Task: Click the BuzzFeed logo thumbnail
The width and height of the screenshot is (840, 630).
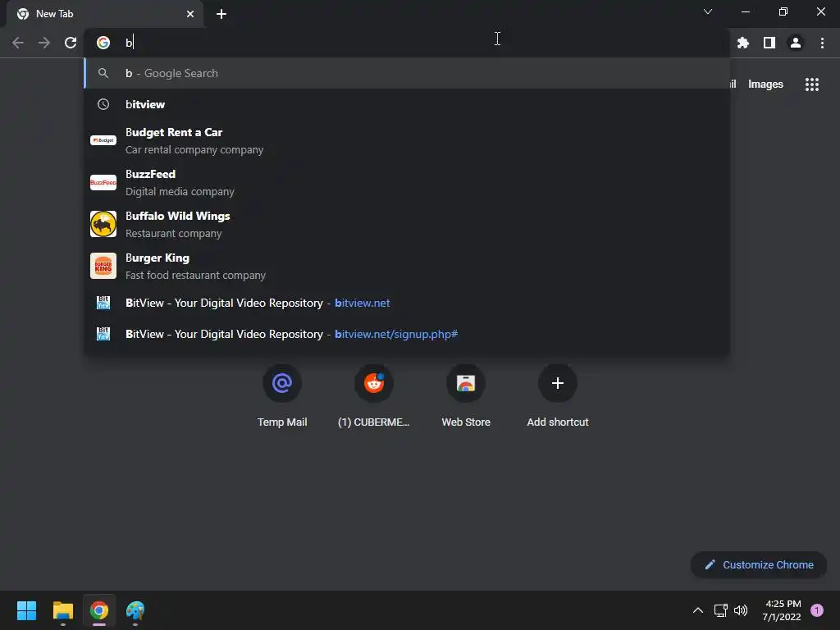Action: (x=103, y=182)
